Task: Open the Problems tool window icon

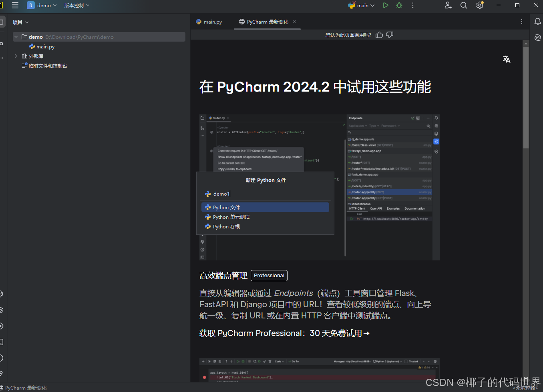Action: click(x=1, y=358)
